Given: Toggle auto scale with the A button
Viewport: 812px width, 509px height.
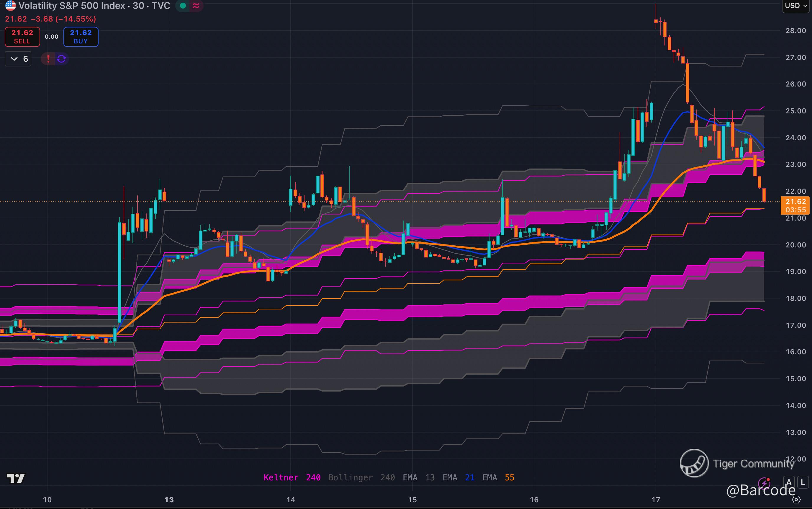Looking at the screenshot, I should click(x=789, y=482).
